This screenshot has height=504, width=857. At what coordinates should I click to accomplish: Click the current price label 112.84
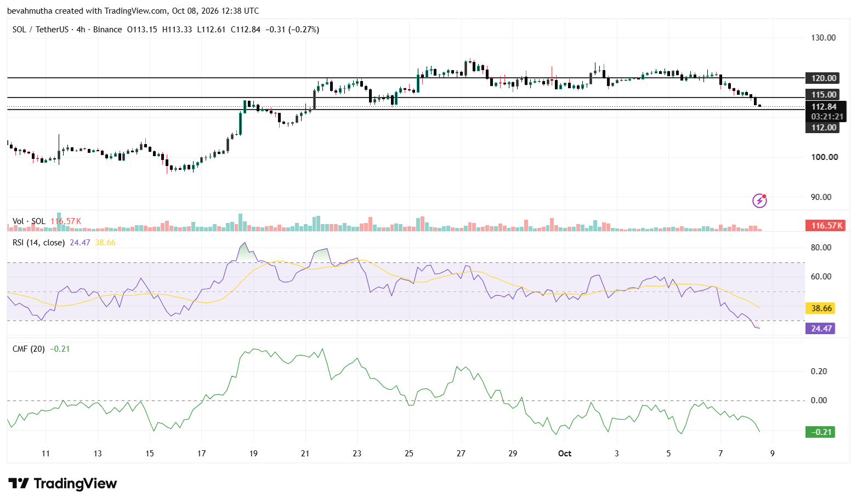tap(825, 107)
